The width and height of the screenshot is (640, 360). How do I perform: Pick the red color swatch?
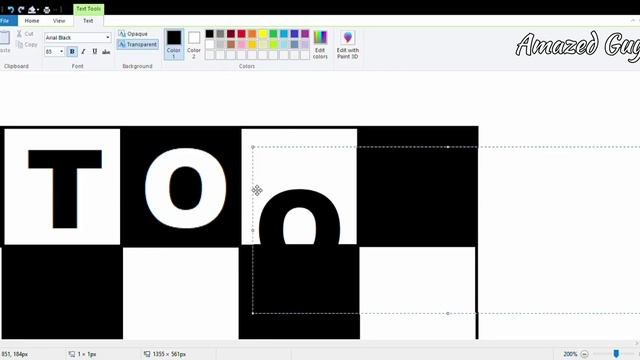point(242,34)
